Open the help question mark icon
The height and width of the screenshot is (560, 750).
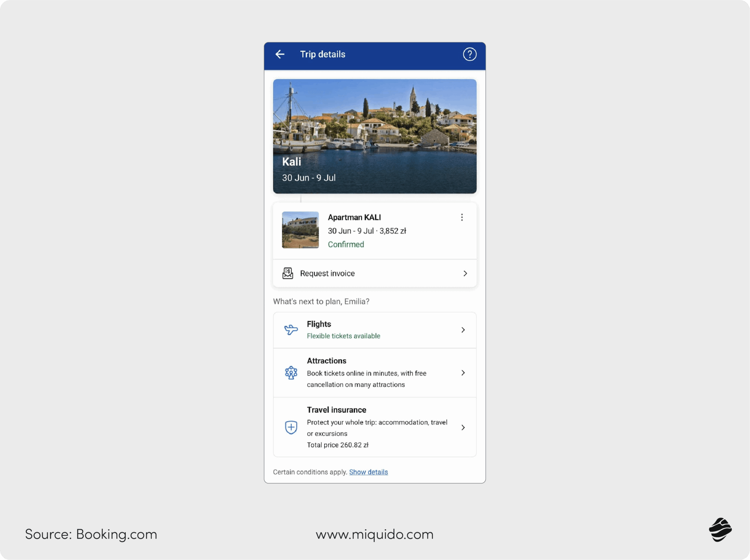469,54
